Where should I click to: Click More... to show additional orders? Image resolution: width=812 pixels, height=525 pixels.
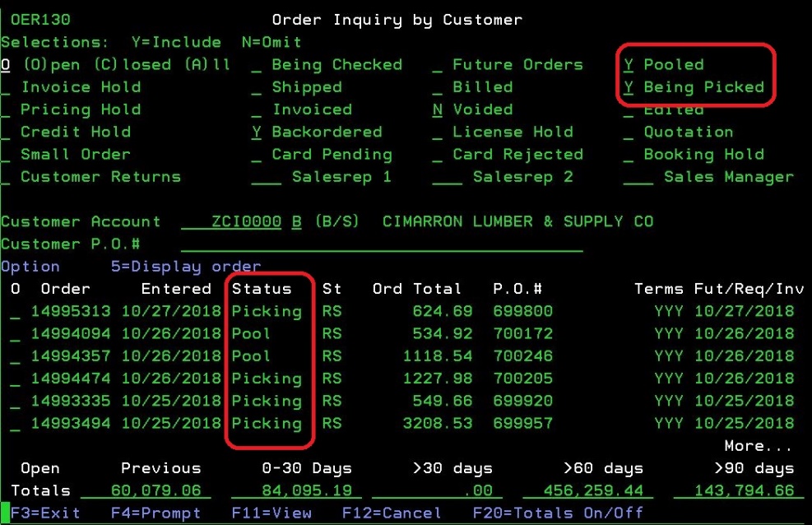click(758, 447)
